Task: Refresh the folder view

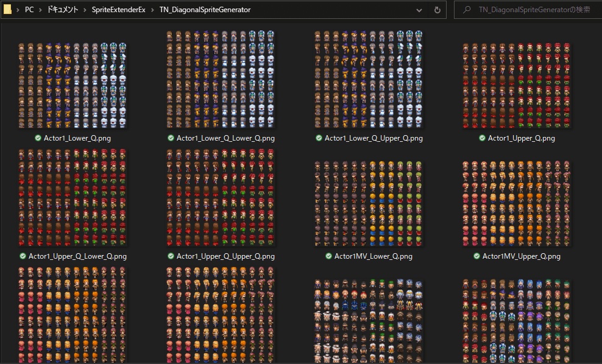Action: [x=437, y=10]
